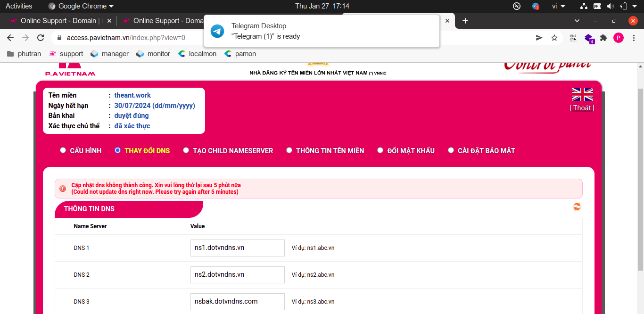The image size is (644, 314).
Task: Open the QR code extension
Action: point(573,38)
